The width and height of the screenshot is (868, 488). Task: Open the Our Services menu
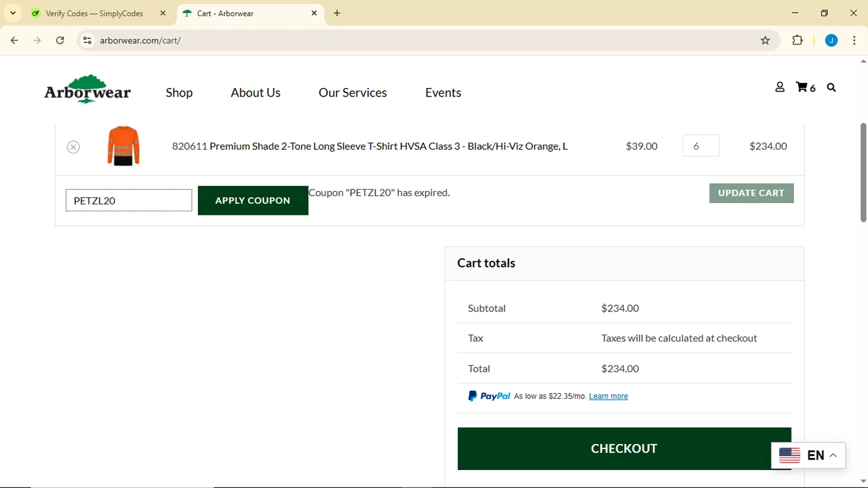tap(353, 93)
